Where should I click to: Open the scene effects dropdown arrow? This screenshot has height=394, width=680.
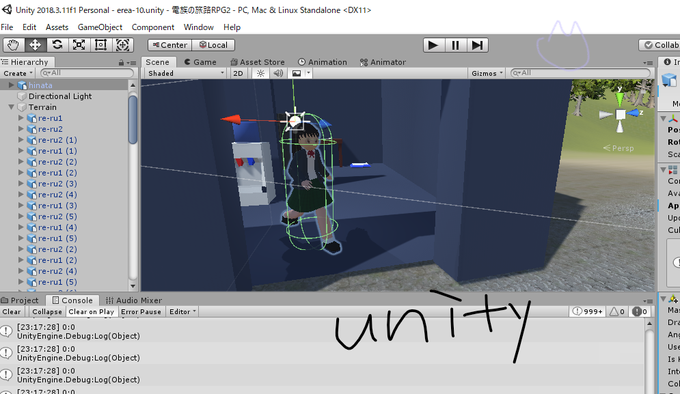point(308,73)
